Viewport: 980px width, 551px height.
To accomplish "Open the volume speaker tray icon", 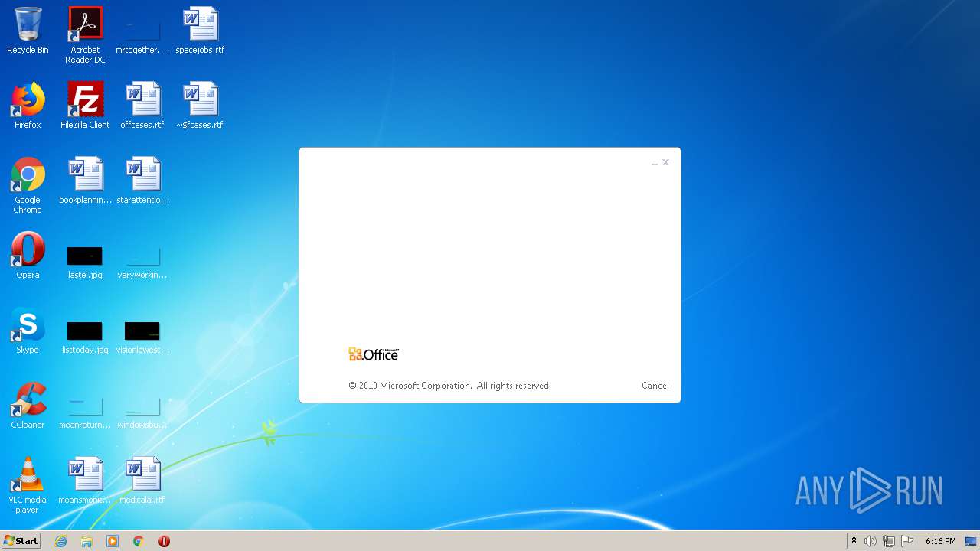I will click(871, 541).
